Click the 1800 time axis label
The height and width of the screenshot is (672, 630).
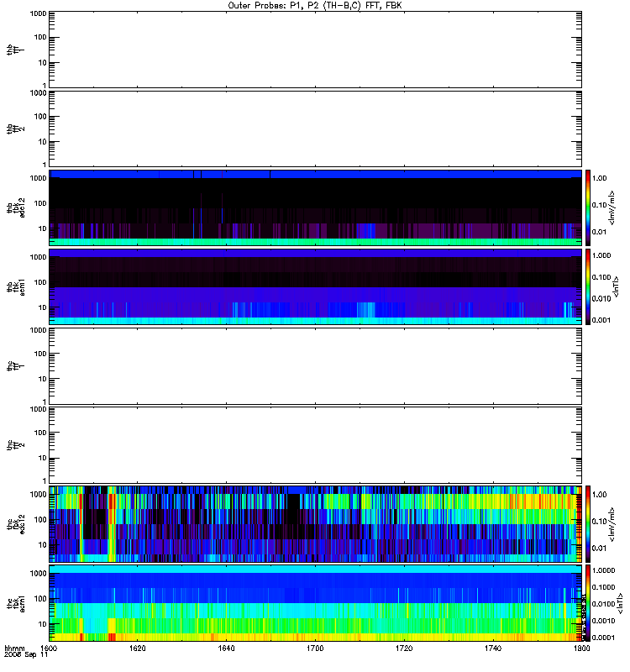point(581,648)
